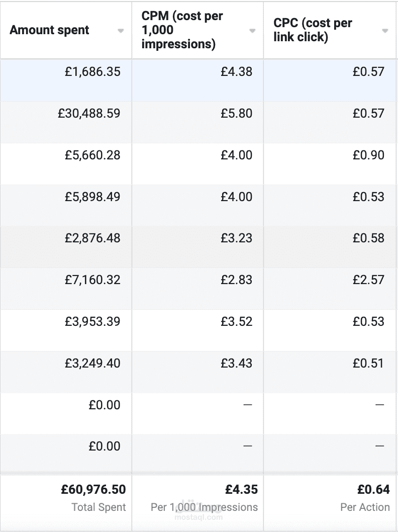Image resolution: width=398 pixels, height=532 pixels.
Task: Open the CPC column dropdown arrow
Action: [x=385, y=31]
